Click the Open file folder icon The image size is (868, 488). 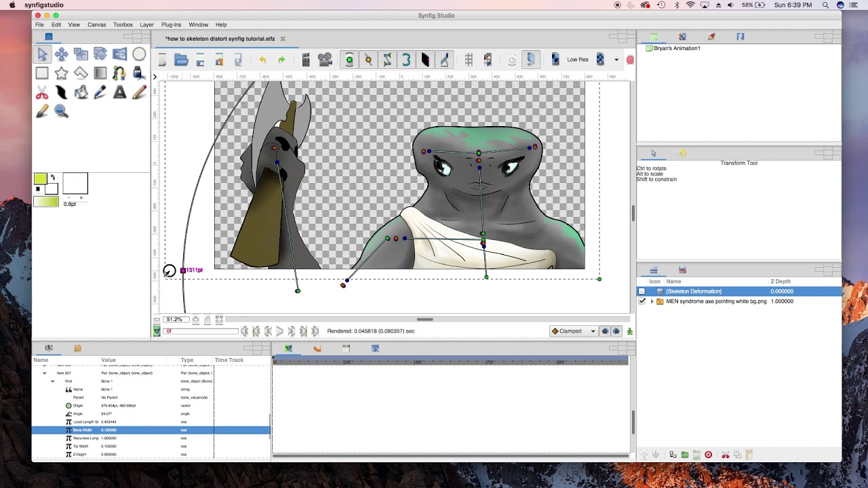pyautogui.click(x=181, y=60)
